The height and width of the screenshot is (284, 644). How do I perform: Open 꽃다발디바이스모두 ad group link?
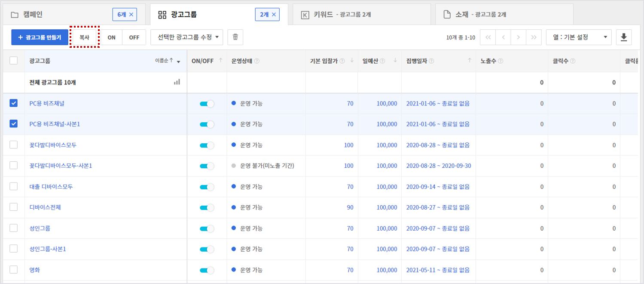point(53,145)
